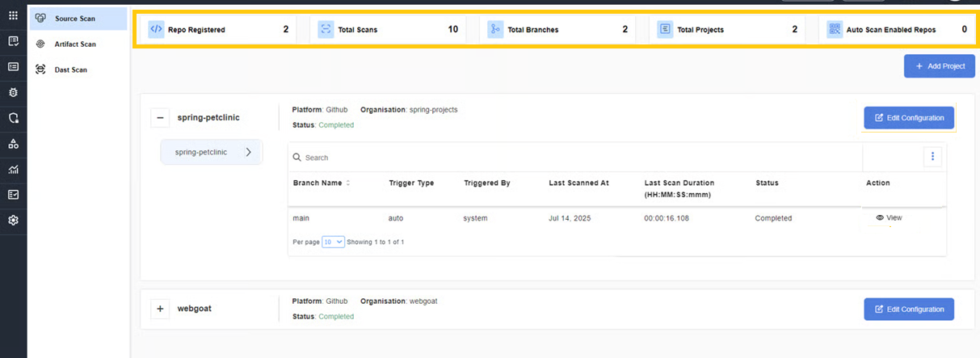Expand the webgoat project
Image resolution: width=980 pixels, height=358 pixels.
tap(160, 309)
